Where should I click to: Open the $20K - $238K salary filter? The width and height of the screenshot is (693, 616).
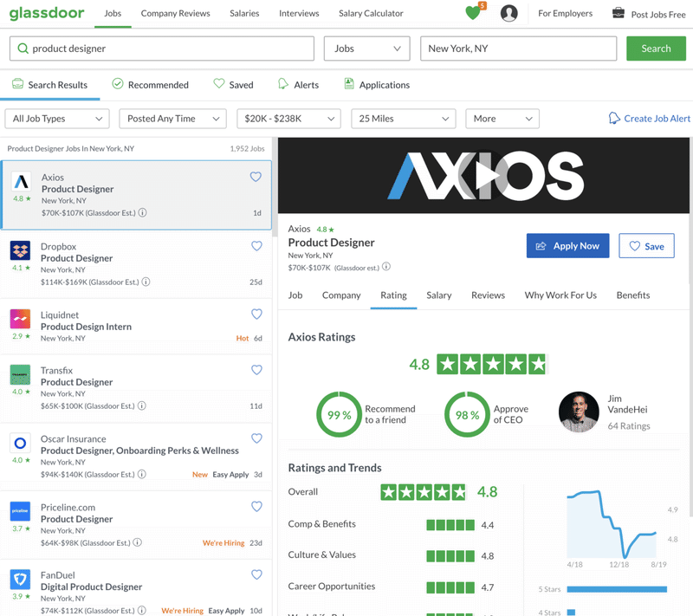pos(288,119)
